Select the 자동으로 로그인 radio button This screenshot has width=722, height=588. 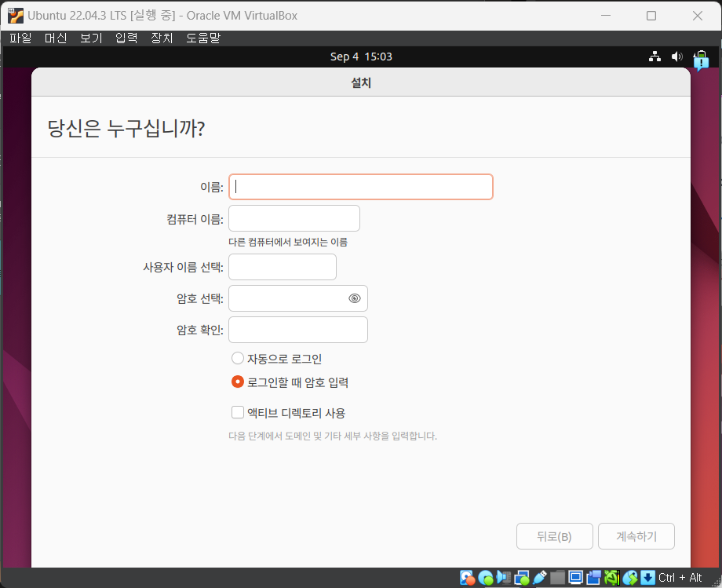click(x=238, y=358)
